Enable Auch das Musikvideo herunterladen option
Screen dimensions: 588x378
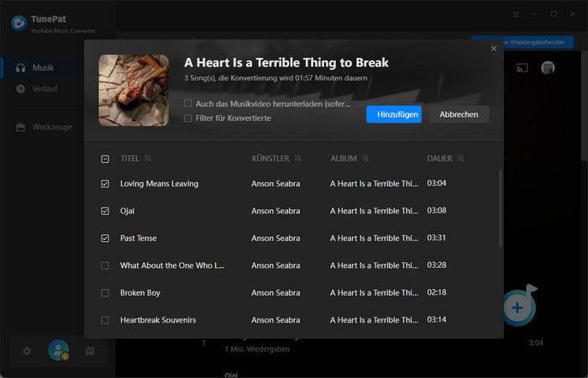(x=188, y=103)
